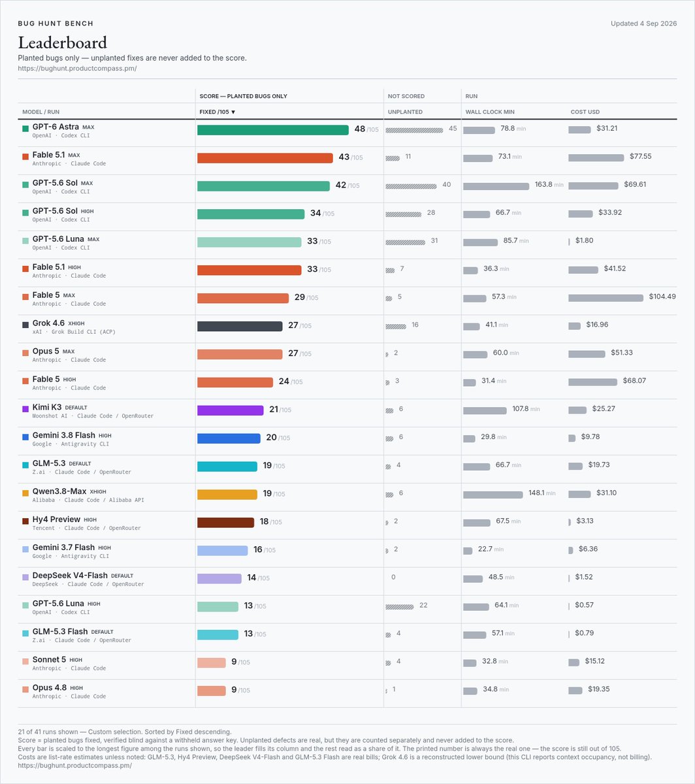The height and width of the screenshot is (784, 695).
Task: Select the Sonnet 5 model name
Action: 49,660
